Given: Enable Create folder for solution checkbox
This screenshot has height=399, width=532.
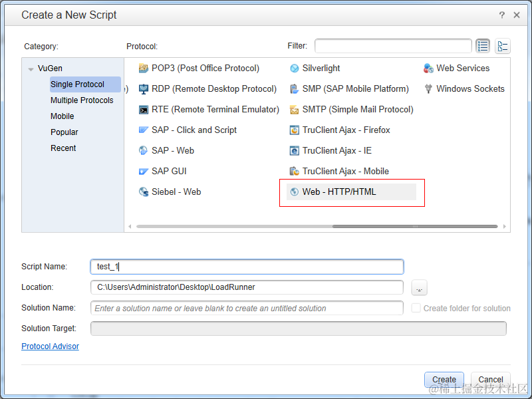Looking at the screenshot, I should coord(416,308).
